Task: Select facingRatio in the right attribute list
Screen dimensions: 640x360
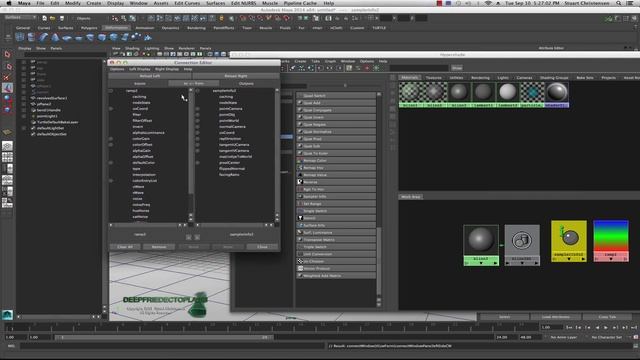Action: point(229,175)
